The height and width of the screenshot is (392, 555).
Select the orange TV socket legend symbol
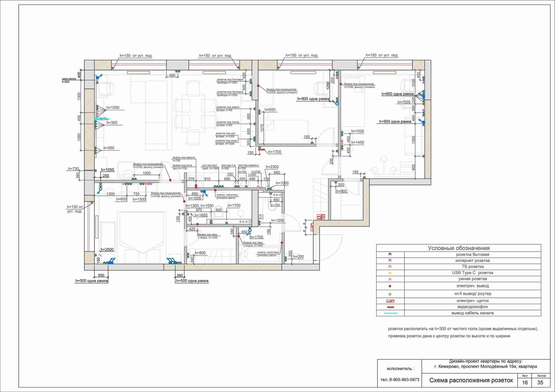point(390,266)
